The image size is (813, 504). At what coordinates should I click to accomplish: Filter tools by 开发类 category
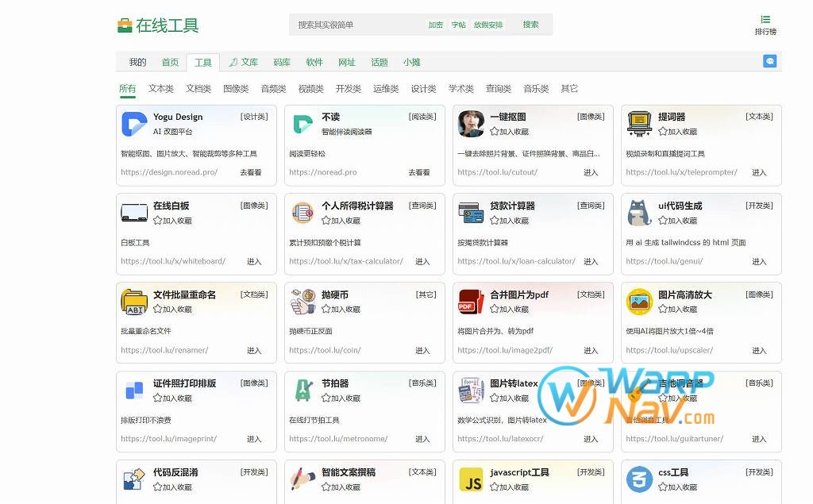pos(348,89)
